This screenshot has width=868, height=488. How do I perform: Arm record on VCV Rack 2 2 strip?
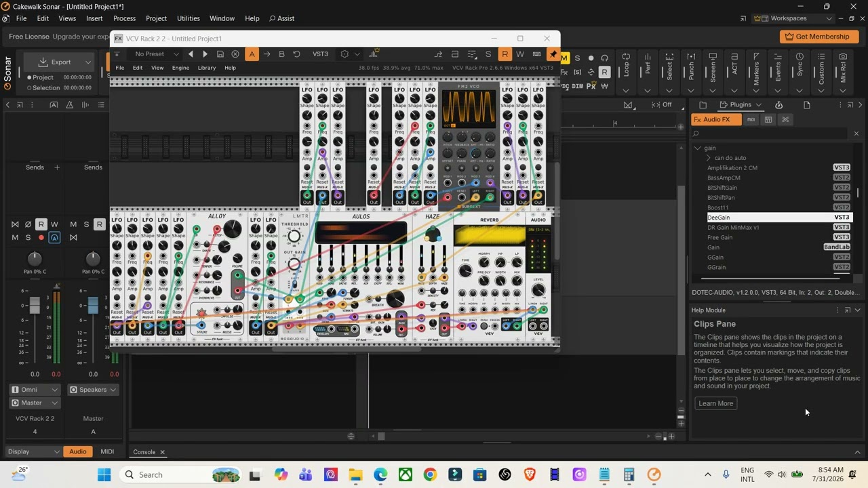point(41,237)
